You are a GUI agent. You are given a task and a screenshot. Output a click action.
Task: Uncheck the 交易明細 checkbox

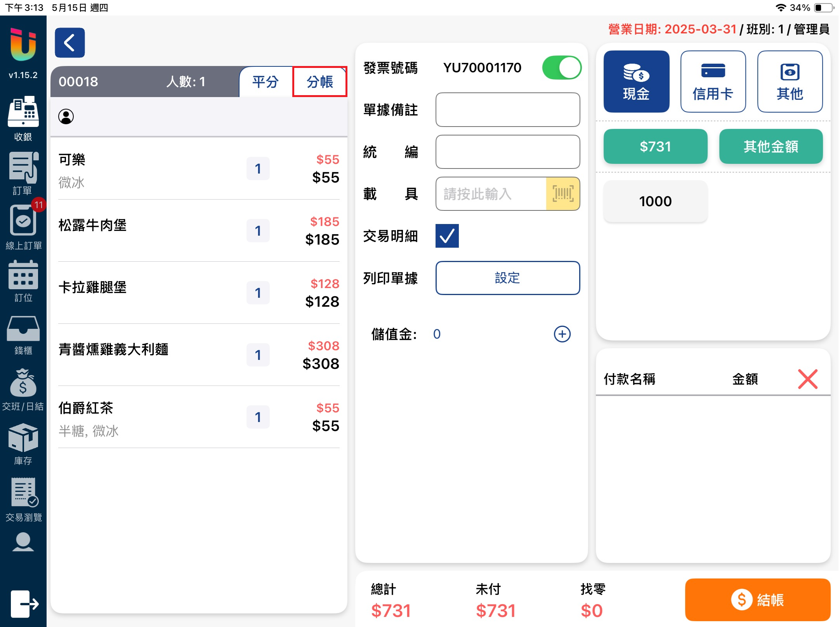click(447, 236)
